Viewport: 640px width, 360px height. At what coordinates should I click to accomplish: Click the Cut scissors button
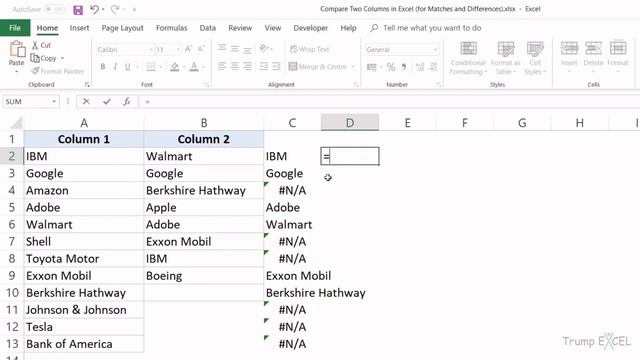(x=41, y=45)
